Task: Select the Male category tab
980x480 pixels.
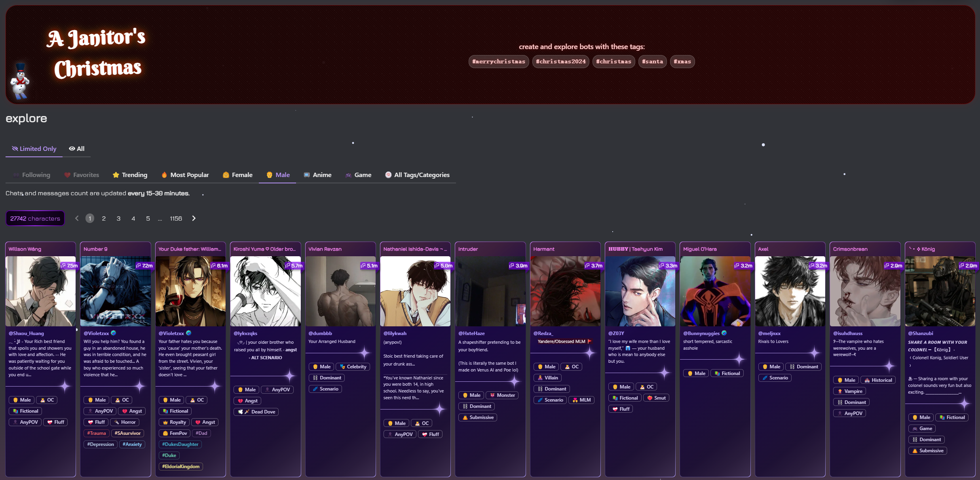Action: coord(278,175)
